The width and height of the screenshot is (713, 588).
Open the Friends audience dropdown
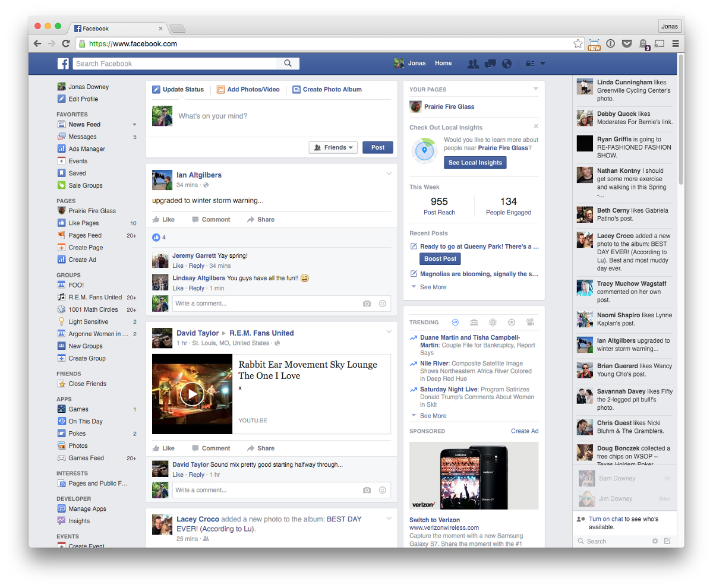coord(333,147)
